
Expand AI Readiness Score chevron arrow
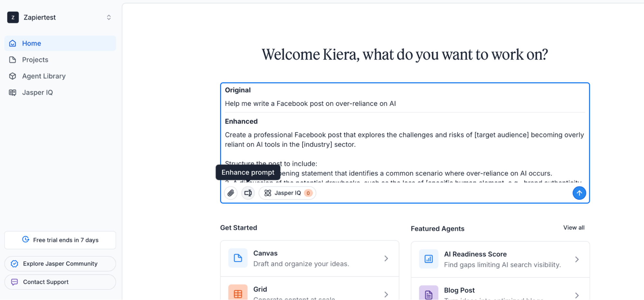click(x=577, y=259)
